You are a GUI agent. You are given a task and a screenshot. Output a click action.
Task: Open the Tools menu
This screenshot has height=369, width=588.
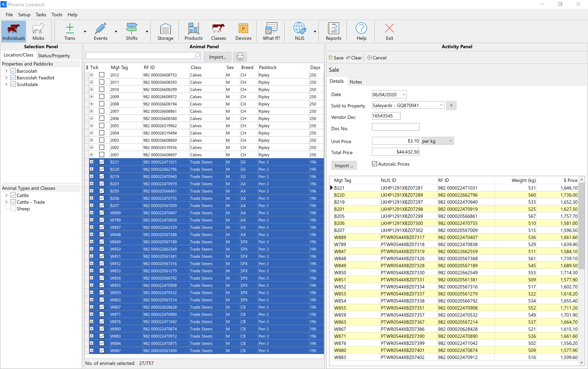(x=57, y=15)
